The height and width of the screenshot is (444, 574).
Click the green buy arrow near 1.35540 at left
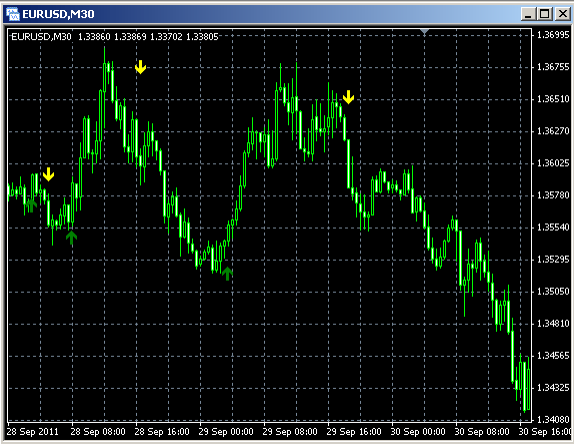pos(71,237)
